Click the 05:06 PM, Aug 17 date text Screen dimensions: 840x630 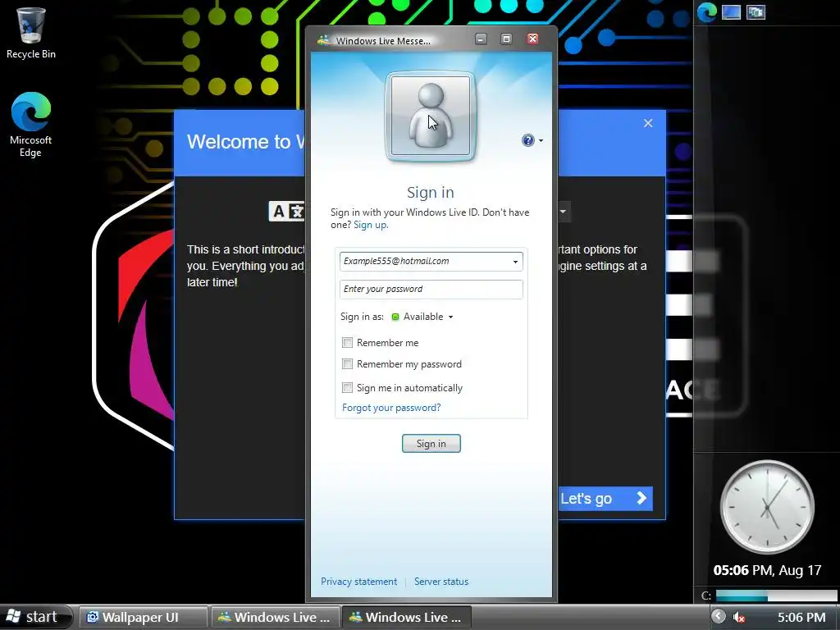click(x=767, y=571)
